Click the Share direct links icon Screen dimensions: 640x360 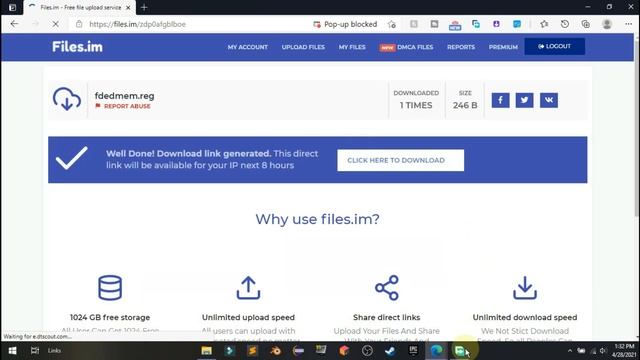tap(387, 288)
